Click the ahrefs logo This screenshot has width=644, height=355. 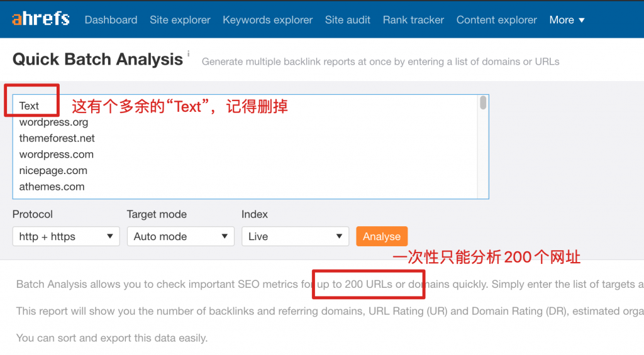[40, 19]
